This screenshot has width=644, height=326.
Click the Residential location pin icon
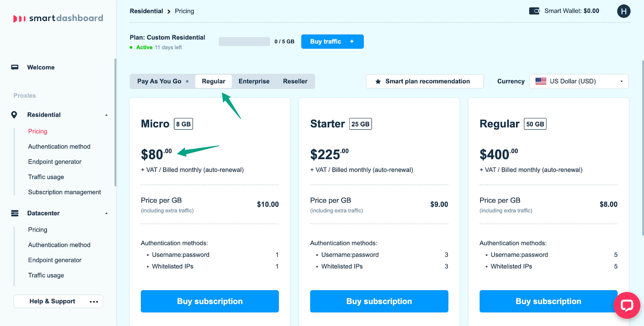coord(14,115)
